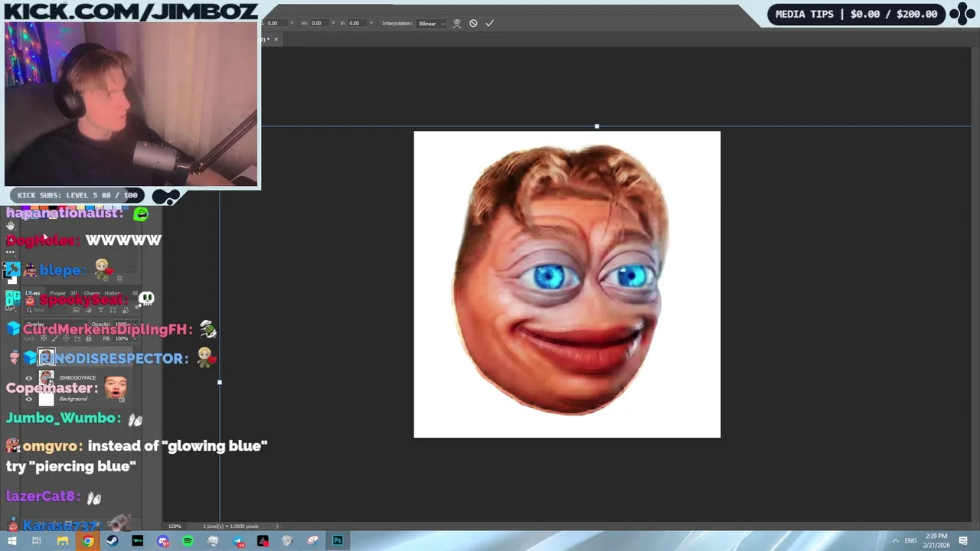Screen dimensions: 980x551
Task: Click the top-center transform handle
Action: click(596, 126)
